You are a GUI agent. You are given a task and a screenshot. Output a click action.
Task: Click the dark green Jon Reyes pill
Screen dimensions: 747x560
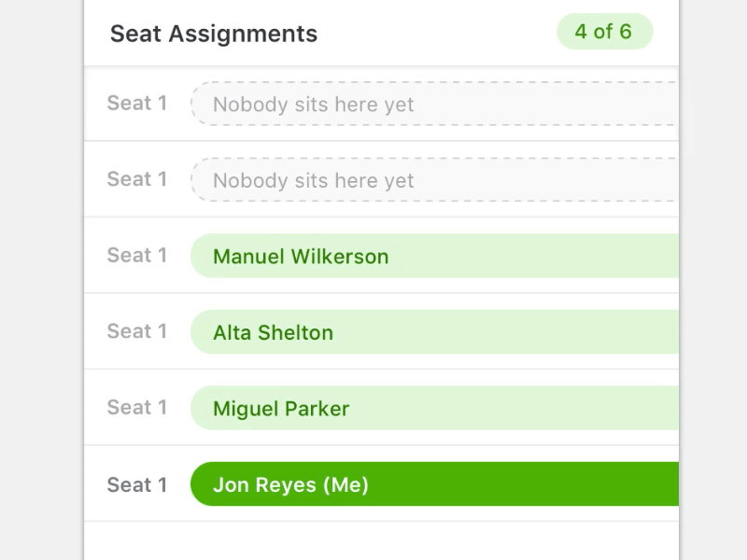(x=434, y=484)
